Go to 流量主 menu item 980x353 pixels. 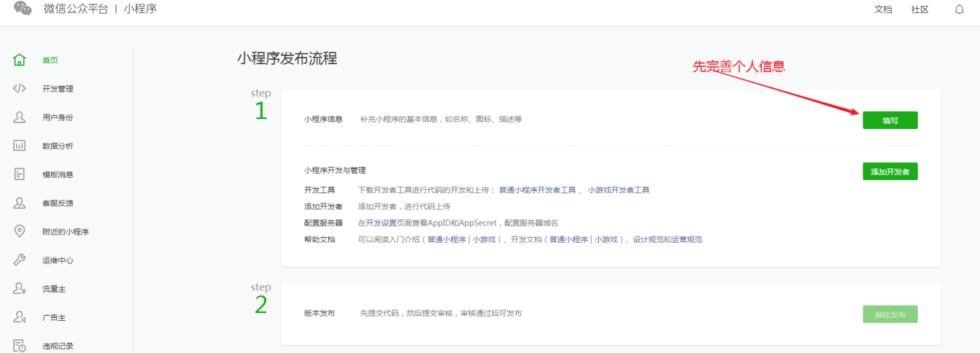point(54,289)
